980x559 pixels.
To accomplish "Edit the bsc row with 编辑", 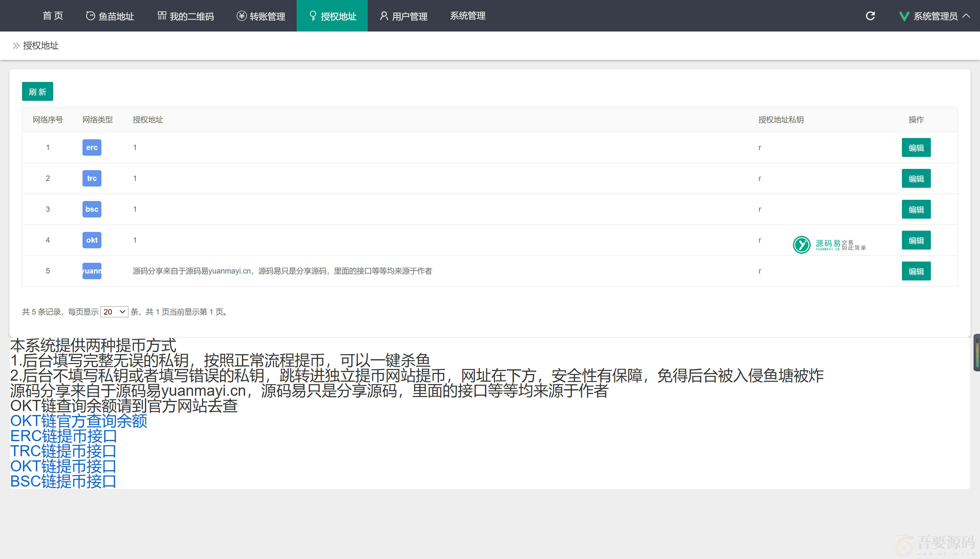I will pos(916,209).
